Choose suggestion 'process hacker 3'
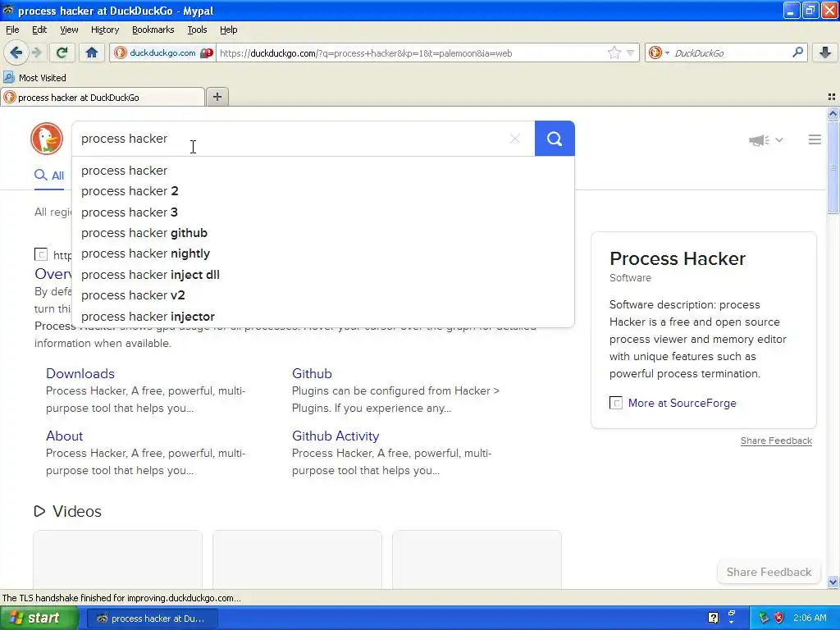The height and width of the screenshot is (630, 840). point(323,212)
